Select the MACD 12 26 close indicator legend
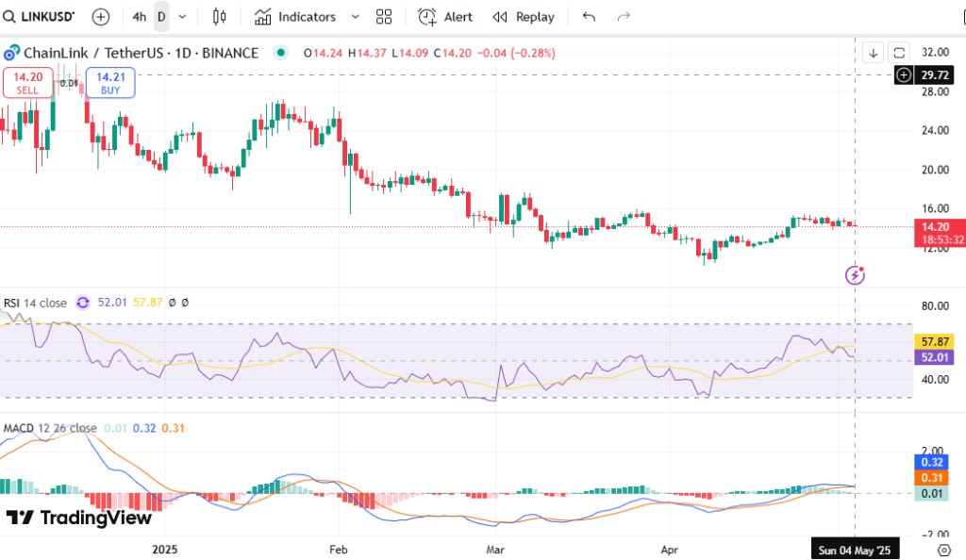Viewport: 966px width, 560px height. pyautogui.click(x=50, y=428)
